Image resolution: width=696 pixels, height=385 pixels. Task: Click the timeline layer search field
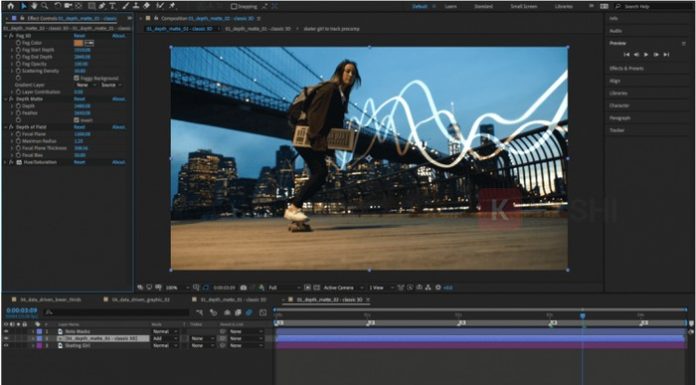(117, 313)
